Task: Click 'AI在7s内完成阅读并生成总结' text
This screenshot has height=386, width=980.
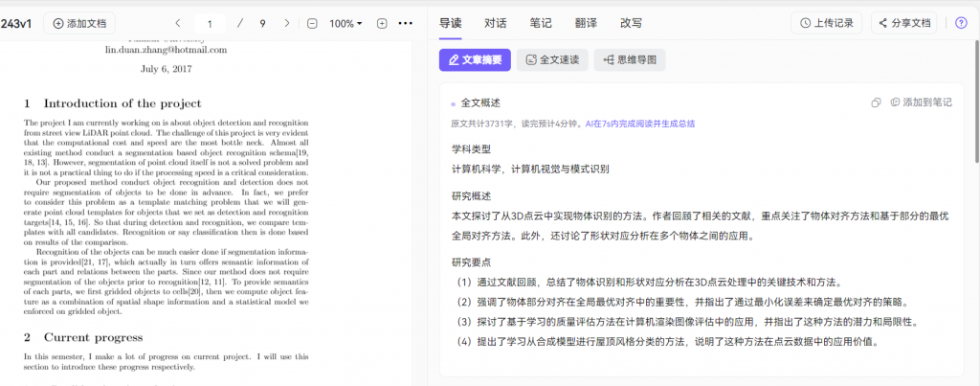Action: [x=640, y=124]
